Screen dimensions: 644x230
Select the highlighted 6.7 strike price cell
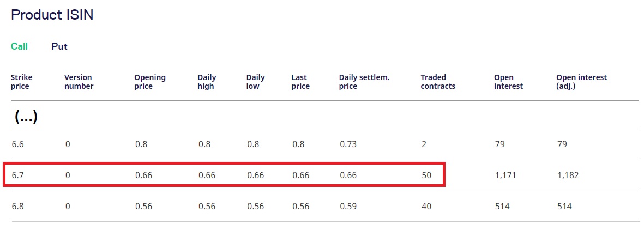pyautogui.click(x=18, y=175)
